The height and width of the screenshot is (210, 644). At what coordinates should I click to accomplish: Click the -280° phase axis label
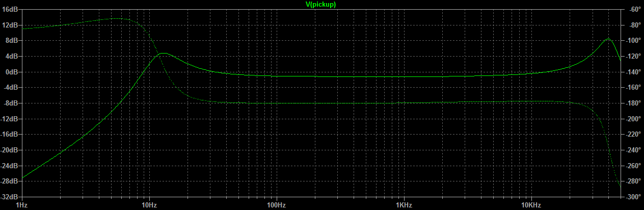tap(633, 181)
